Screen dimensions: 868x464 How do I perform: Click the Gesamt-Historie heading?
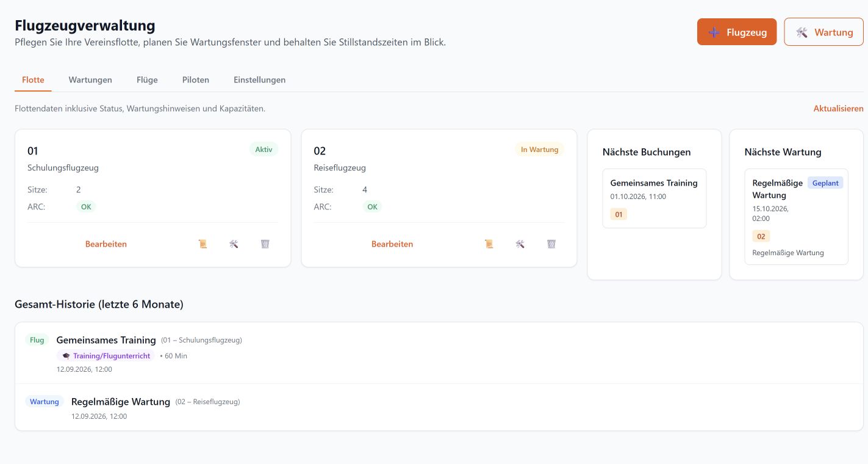(99, 304)
